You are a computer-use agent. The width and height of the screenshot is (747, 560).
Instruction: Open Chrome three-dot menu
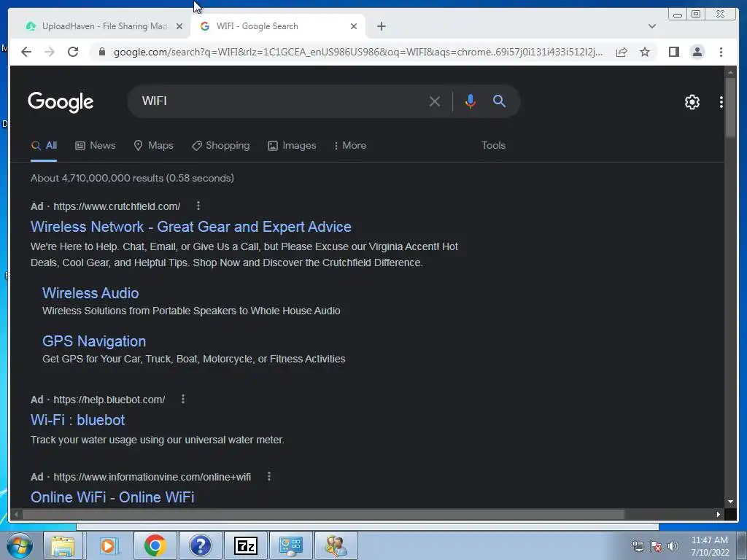pos(721,52)
